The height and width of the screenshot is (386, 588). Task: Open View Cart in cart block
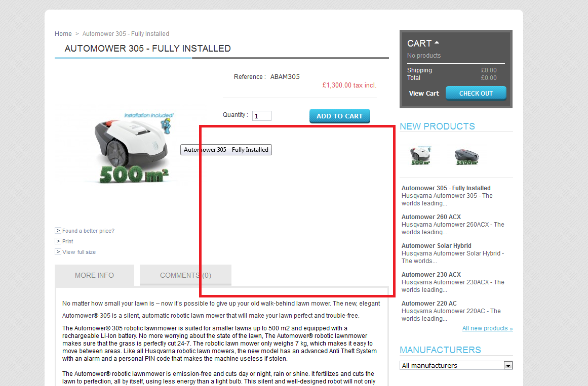pyautogui.click(x=424, y=93)
